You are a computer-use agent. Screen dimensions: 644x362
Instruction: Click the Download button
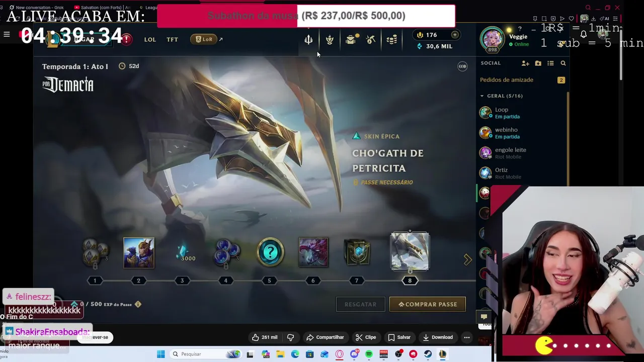pyautogui.click(x=438, y=337)
